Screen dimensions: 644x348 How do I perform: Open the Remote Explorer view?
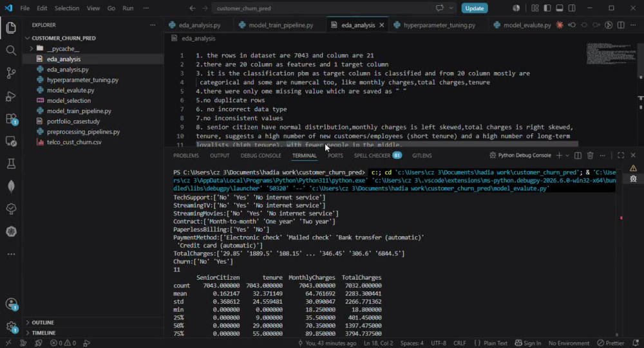[x=11, y=142]
